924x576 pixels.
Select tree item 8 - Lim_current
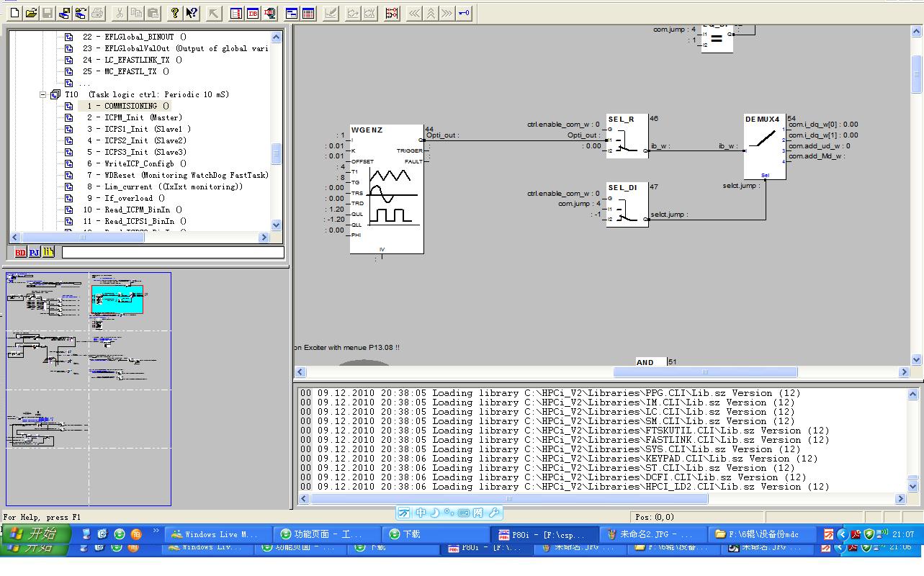pyautogui.click(x=173, y=186)
